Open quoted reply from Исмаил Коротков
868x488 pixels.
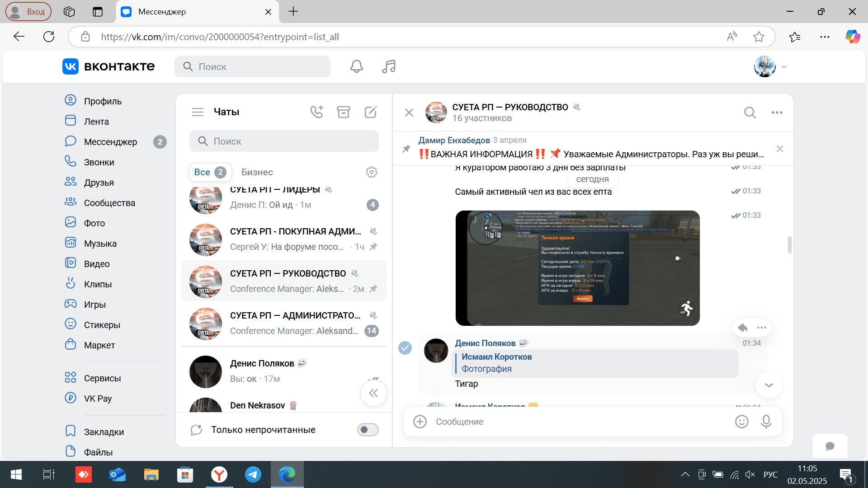595,363
